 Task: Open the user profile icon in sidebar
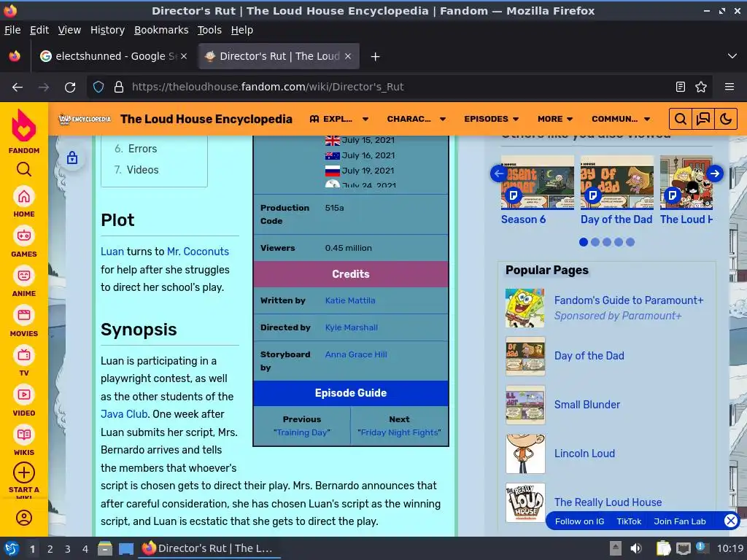(24, 518)
